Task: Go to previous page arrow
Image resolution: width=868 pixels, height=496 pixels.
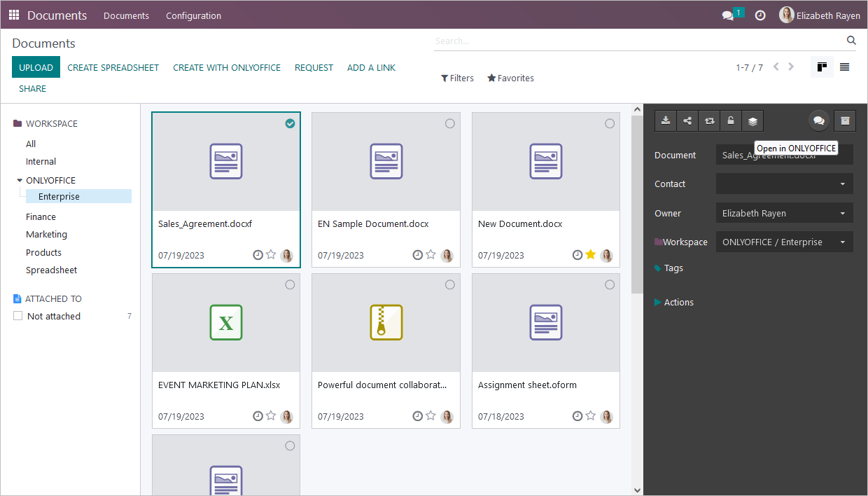Action: [776, 67]
